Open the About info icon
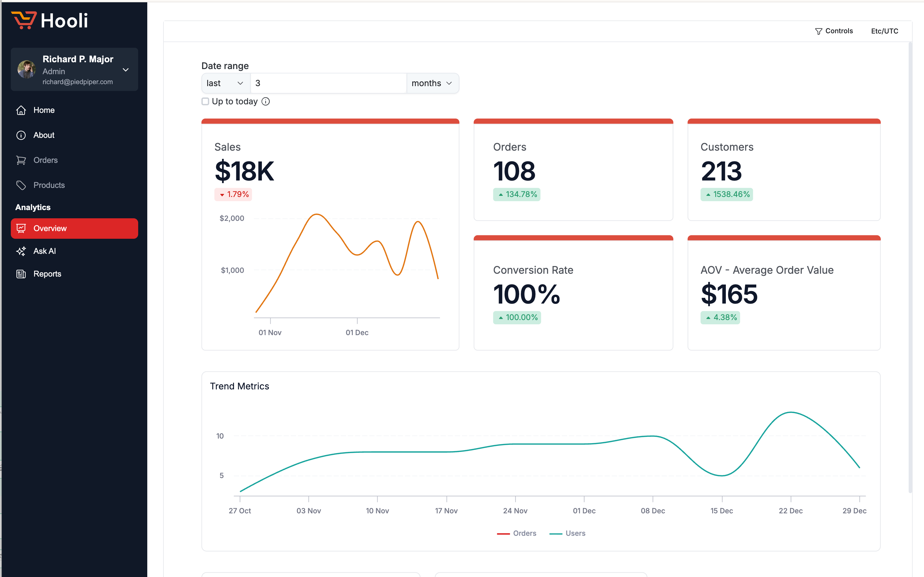The width and height of the screenshot is (924, 577). pyautogui.click(x=21, y=135)
